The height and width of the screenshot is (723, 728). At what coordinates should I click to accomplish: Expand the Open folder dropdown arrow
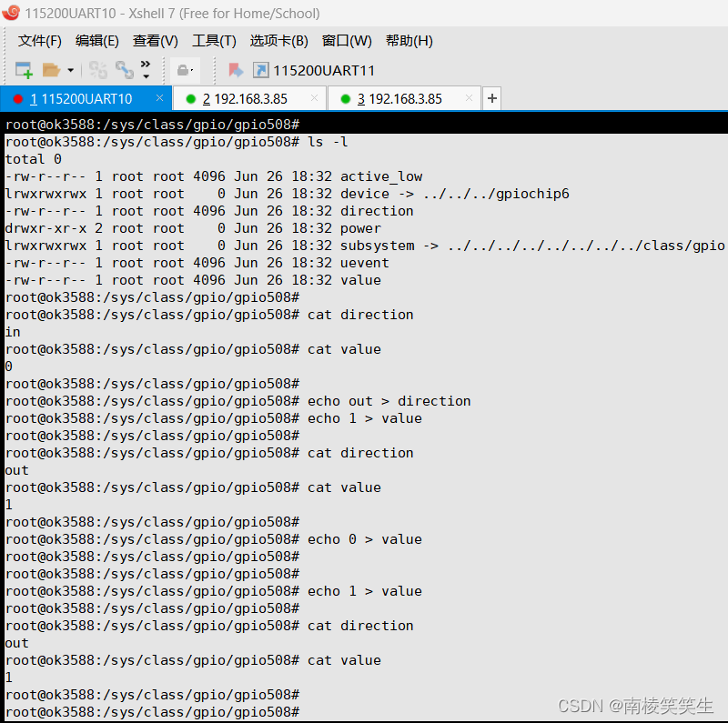(x=71, y=71)
